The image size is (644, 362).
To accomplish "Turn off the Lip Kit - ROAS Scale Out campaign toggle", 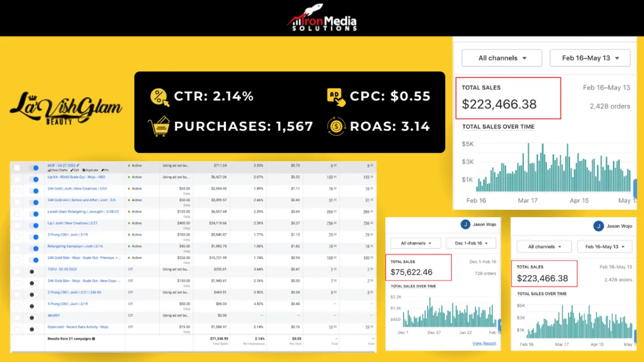I will coord(34,179).
